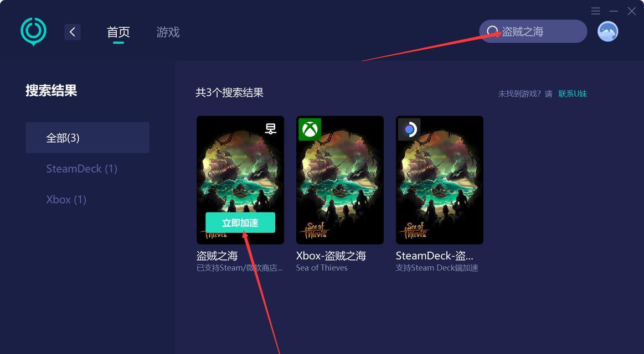Switch to the 游戏 tab

coord(168,32)
